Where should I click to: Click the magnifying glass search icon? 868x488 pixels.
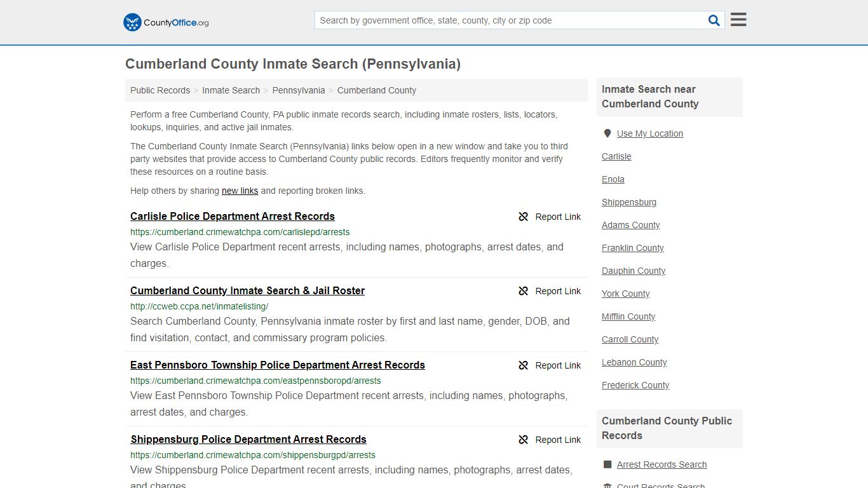(x=714, y=20)
